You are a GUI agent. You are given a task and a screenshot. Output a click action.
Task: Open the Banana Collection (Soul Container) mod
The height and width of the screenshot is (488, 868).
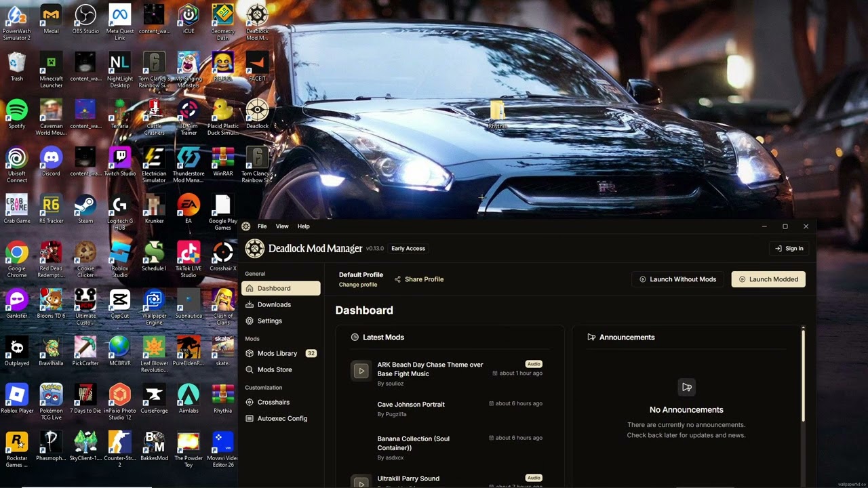pyautogui.click(x=414, y=443)
